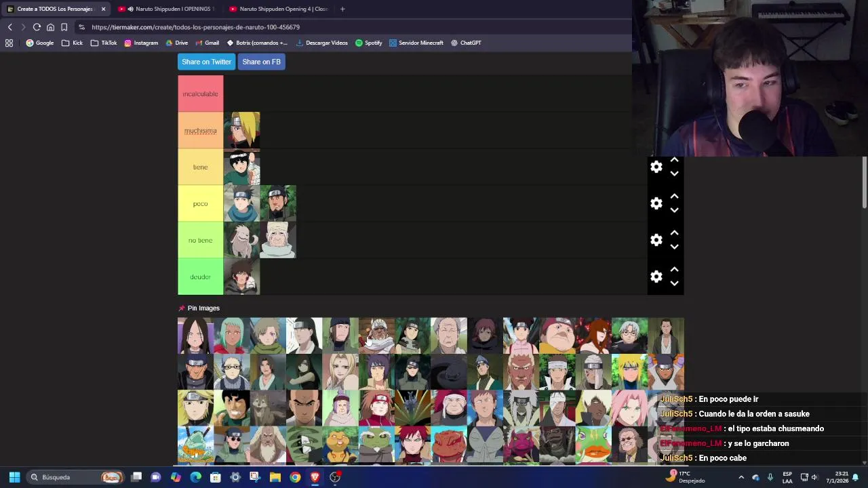Open the Windows Start menu
The width and height of the screenshot is (868, 488).
click(14, 477)
